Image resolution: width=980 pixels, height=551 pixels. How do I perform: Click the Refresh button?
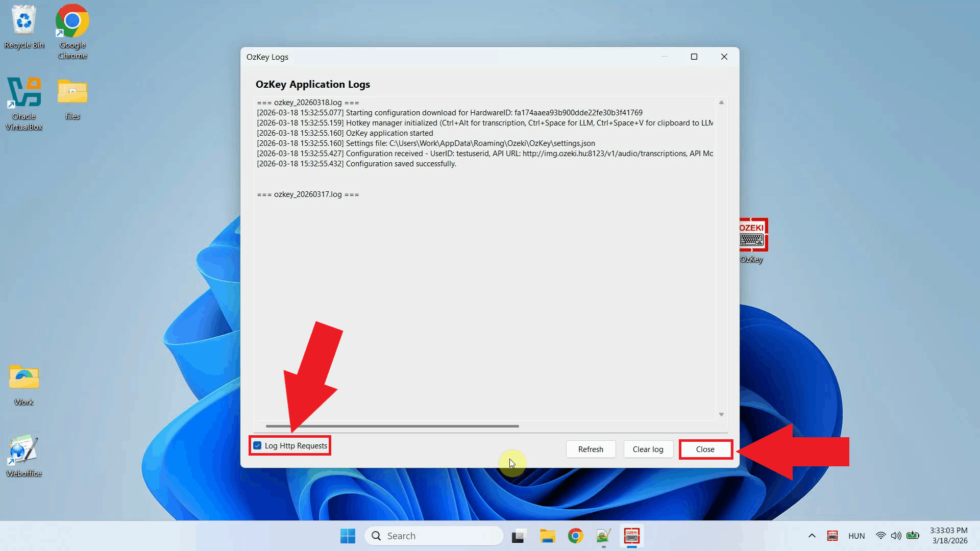(590, 449)
